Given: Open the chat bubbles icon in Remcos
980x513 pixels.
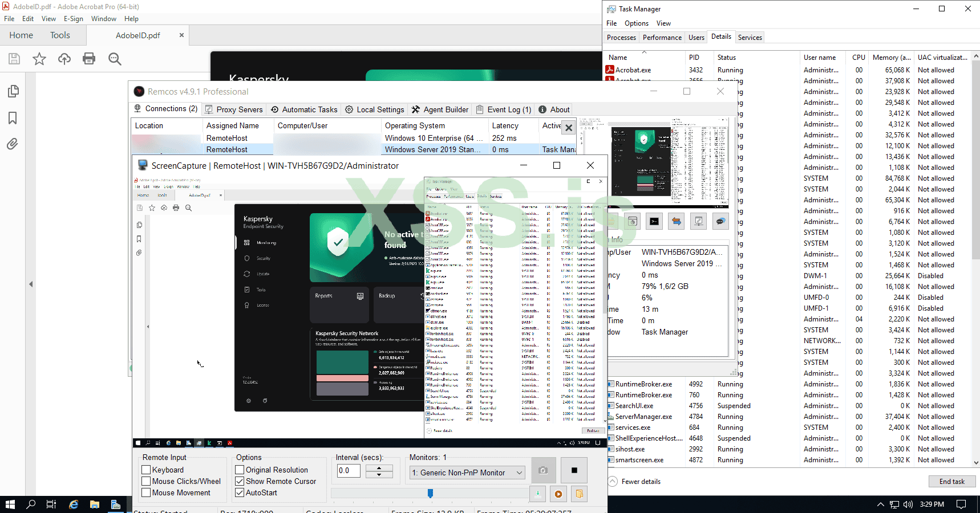Looking at the screenshot, I should pos(721,221).
